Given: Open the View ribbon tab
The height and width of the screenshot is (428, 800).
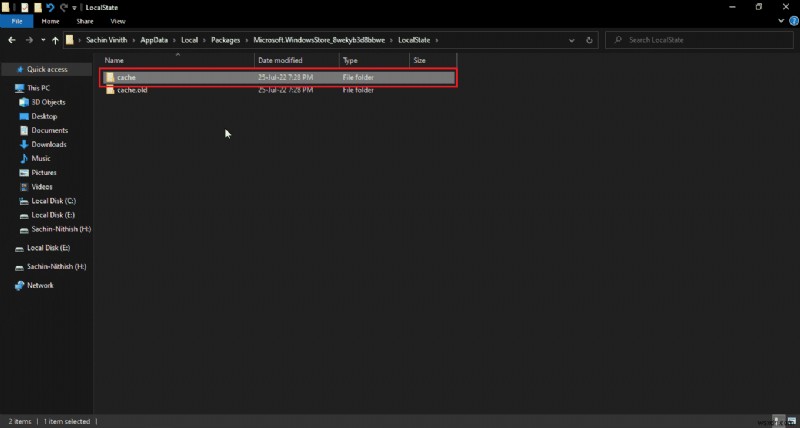Looking at the screenshot, I should (x=118, y=21).
